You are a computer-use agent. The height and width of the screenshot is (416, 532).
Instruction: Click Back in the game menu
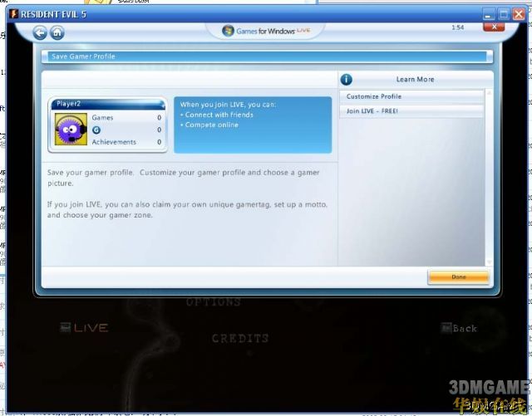(459, 328)
